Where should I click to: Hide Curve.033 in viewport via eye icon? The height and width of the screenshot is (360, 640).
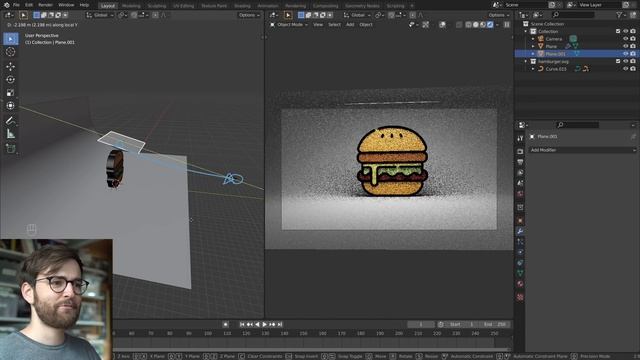coord(625,69)
